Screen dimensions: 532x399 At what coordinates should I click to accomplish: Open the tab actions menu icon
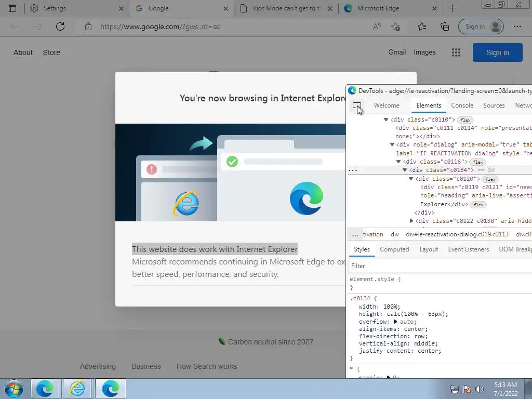(12, 8)
